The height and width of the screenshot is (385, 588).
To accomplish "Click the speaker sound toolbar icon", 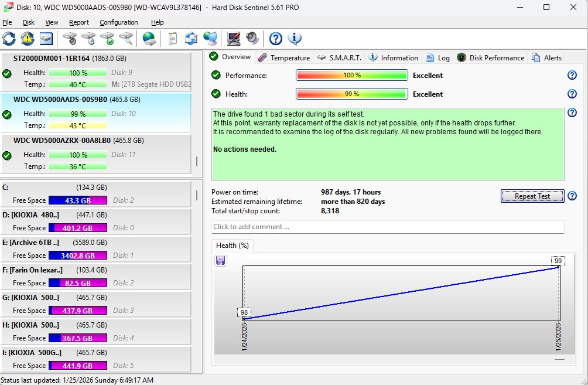I will coord(252,39).
